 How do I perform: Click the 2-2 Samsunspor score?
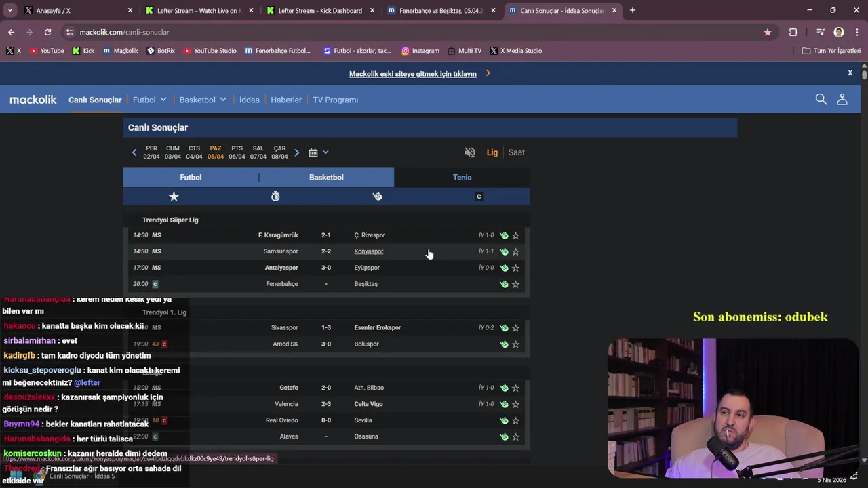click(326, 251)
